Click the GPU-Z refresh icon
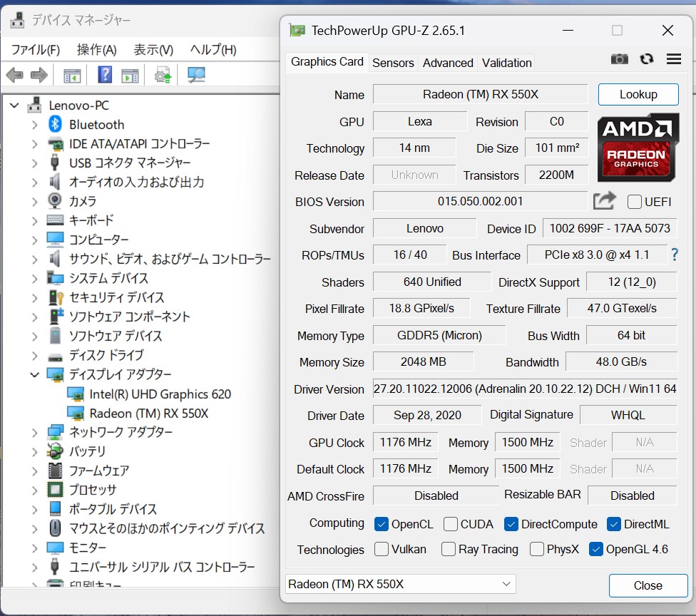This screenshot has height=616, width=696. click(x=647, y=59)
